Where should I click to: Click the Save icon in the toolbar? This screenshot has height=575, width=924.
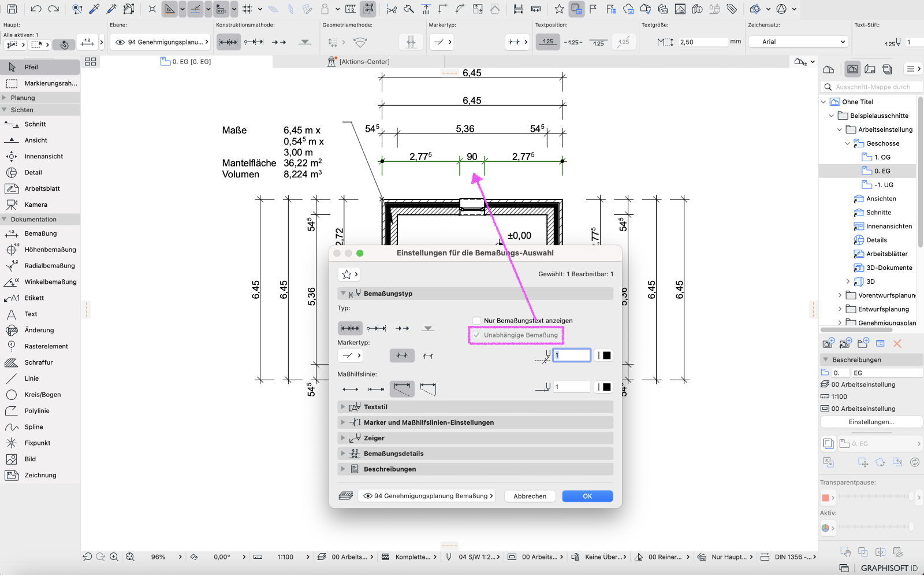pos(12,9)
